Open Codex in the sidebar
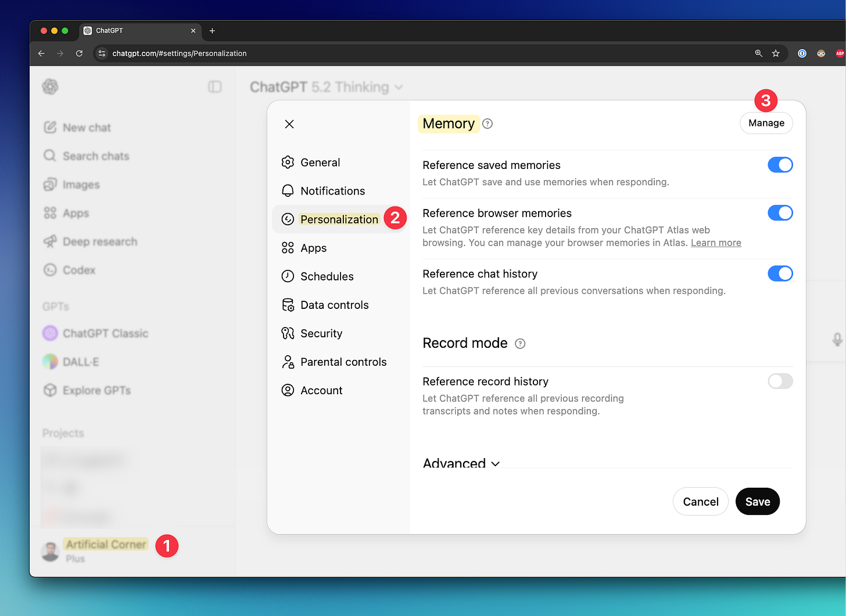The height and width of the screenshot is (616, 846). click(69, 270)
